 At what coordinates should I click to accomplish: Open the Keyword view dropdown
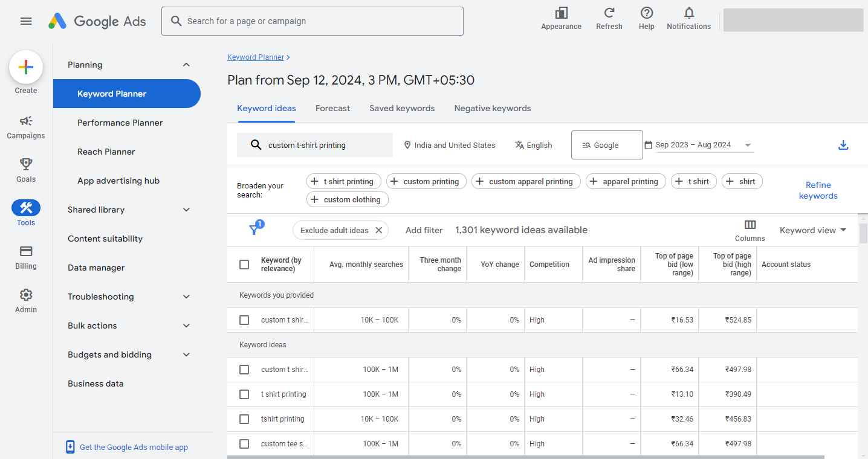(x=813, y=230)
